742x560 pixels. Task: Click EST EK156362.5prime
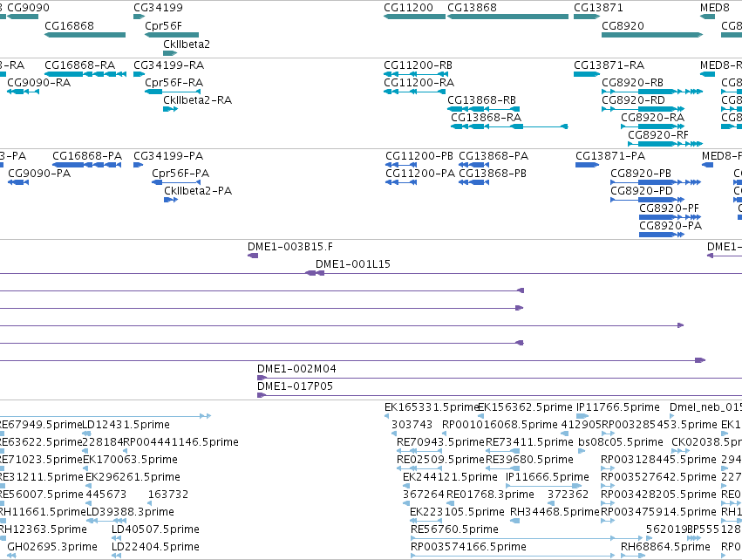tap(480, 416)
